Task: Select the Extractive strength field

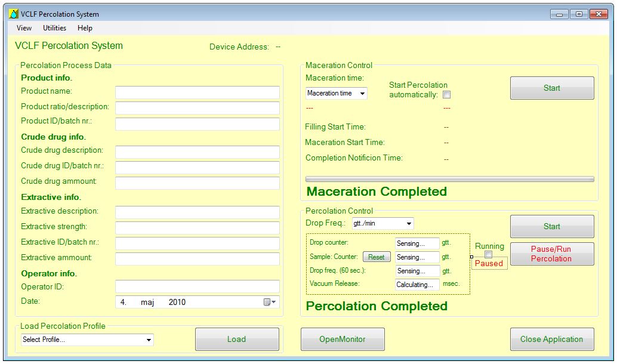Action: point(197,228)
